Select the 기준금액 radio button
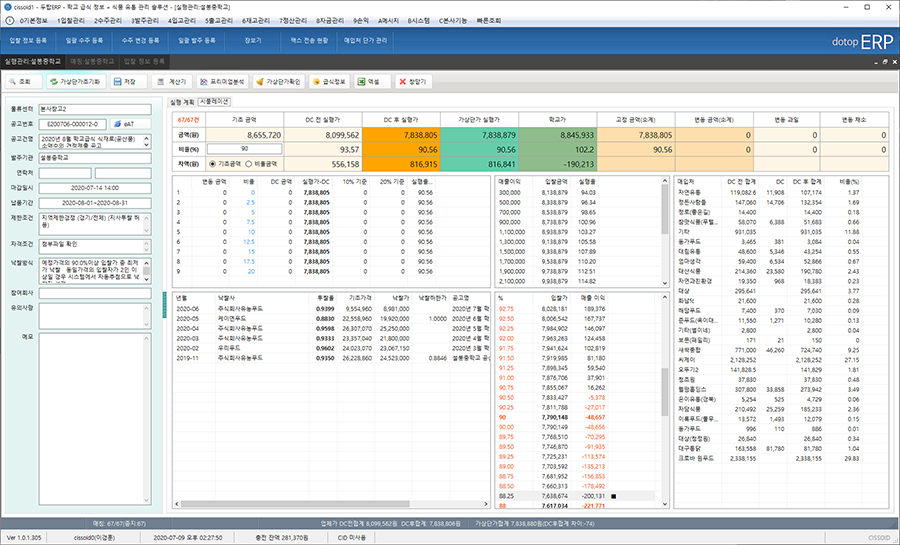 (213, 162)
